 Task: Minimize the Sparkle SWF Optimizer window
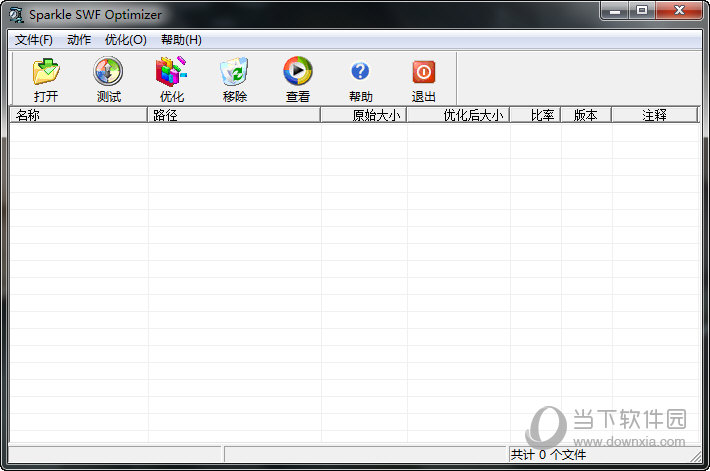tap(615, 11)
